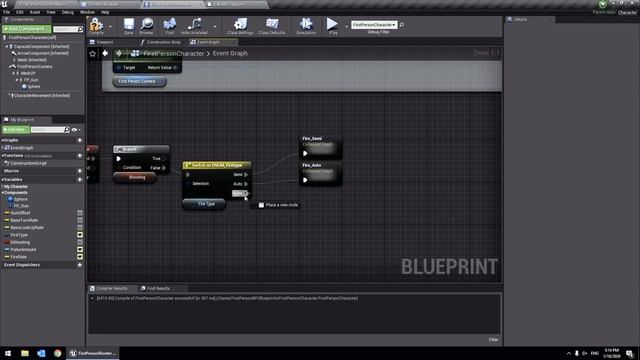640x360 pixels.
Task: Click the Semi output pin on Switch node
Action: coord(246,175)
